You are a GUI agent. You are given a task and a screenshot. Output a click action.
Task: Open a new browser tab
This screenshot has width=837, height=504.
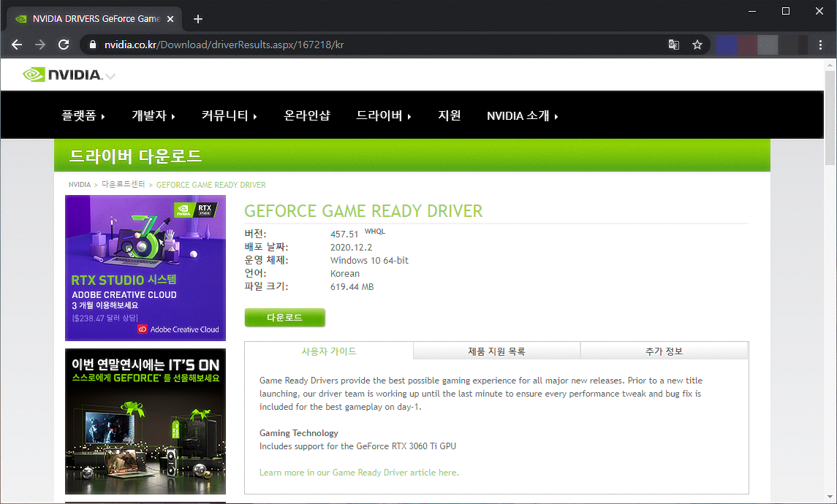198,19
